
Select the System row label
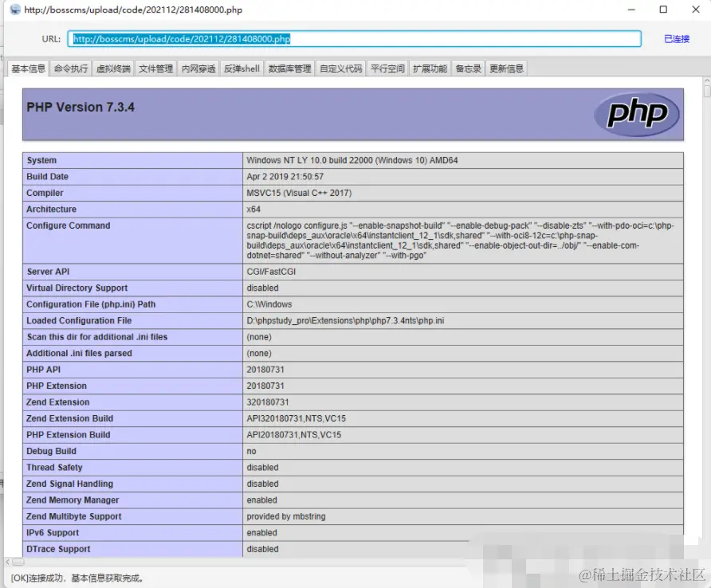coord(41,160)
